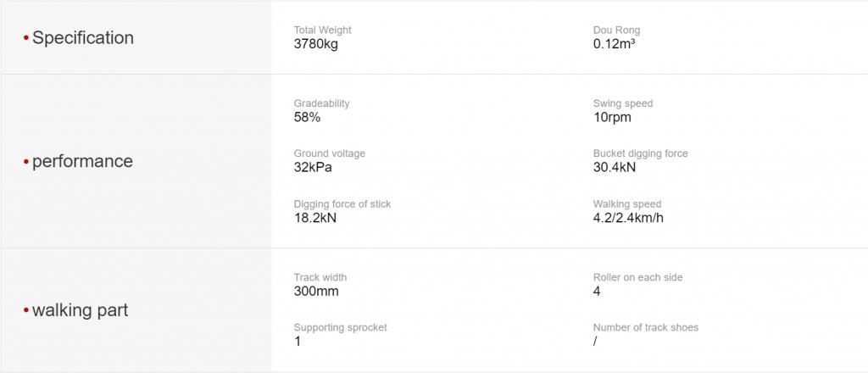Click the Gradeability label text
Image resolution: width=868 pixels, height=373 pixels.
pyautogui.click(x=321, y=103)
